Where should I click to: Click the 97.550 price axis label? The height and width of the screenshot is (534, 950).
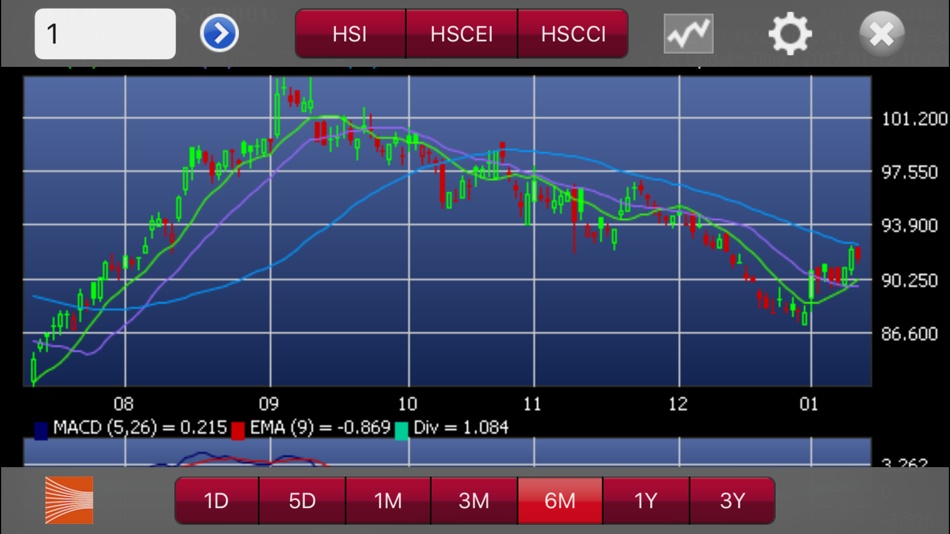click(909, 173)
